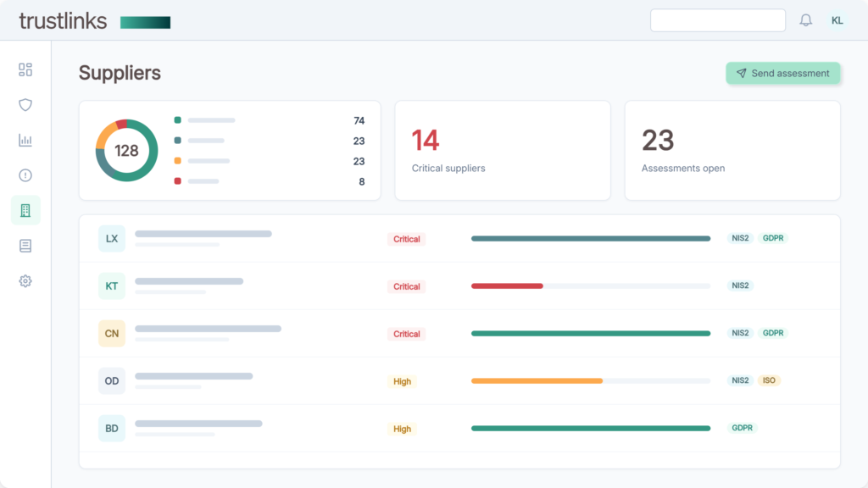
Task: Click the 128 suppliers donut chart
Action: 127,151
